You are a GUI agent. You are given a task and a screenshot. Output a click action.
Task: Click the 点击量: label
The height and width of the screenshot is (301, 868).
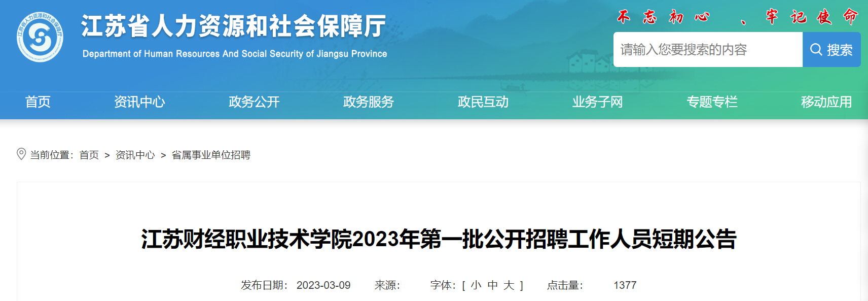tap(565, 285)
